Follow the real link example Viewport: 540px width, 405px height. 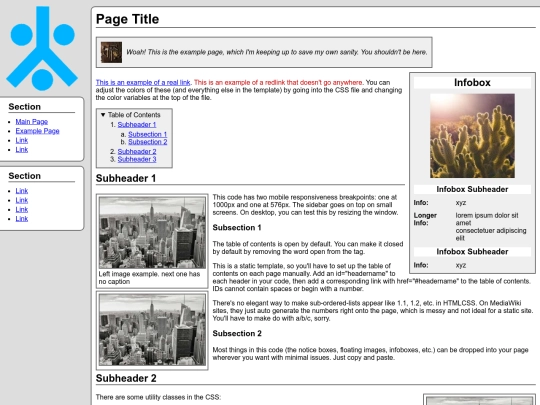coord(143,82)
